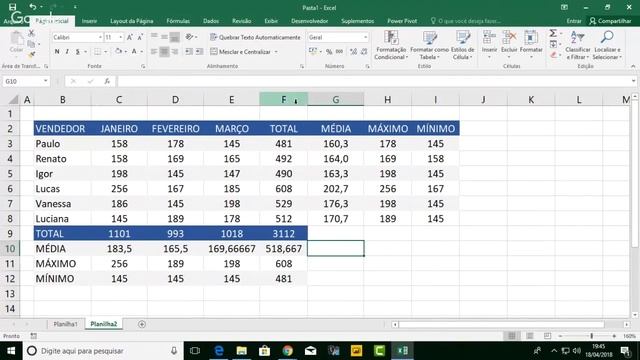
Task: Open the Revisão ribbon tab
Action: click(x=241, y=21)
